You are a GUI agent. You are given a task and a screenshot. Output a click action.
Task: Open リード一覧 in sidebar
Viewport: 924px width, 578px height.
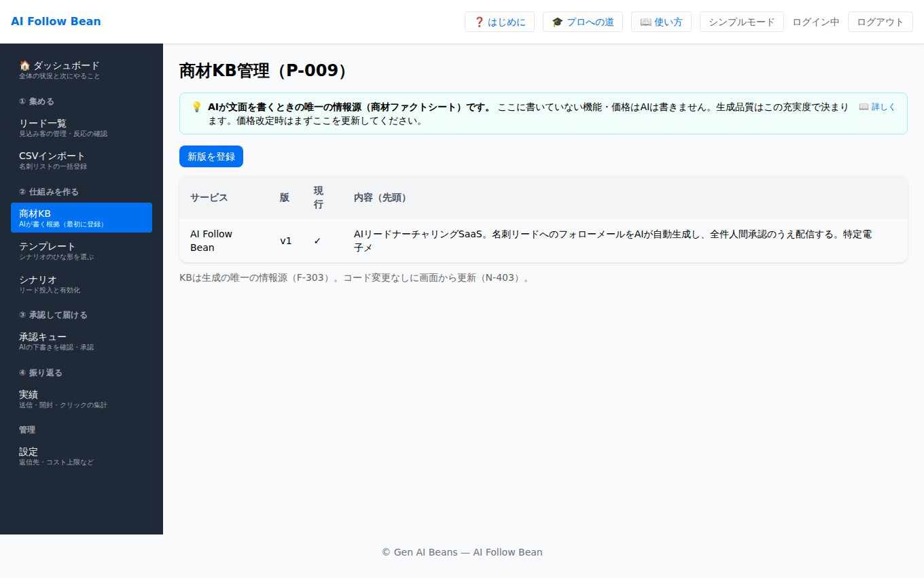[x=82, y=127]
